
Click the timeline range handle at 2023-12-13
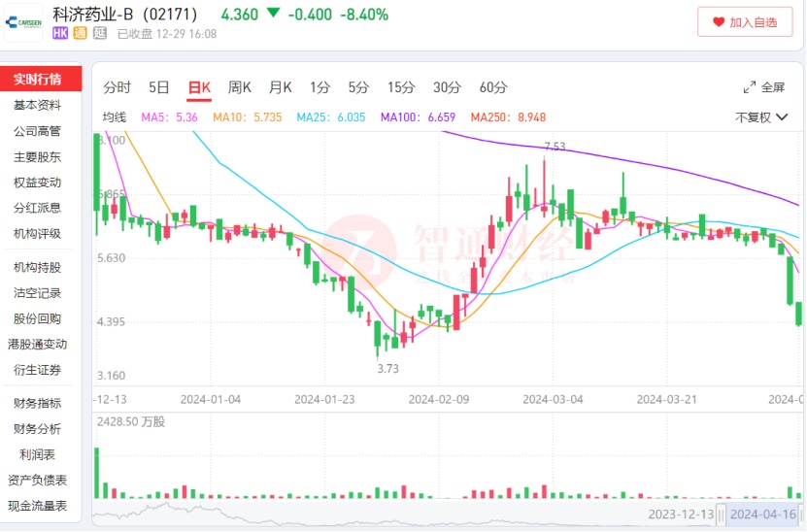tap(681, 515)
